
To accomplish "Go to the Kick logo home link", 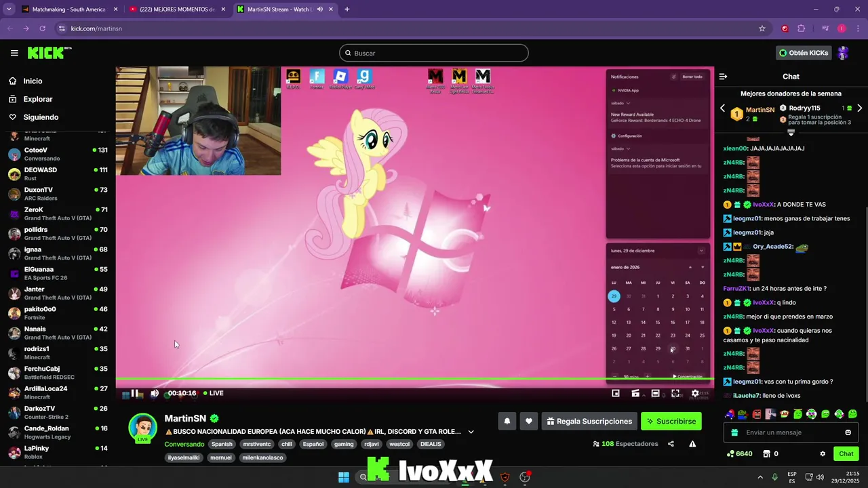I will [x=50, y=53].
